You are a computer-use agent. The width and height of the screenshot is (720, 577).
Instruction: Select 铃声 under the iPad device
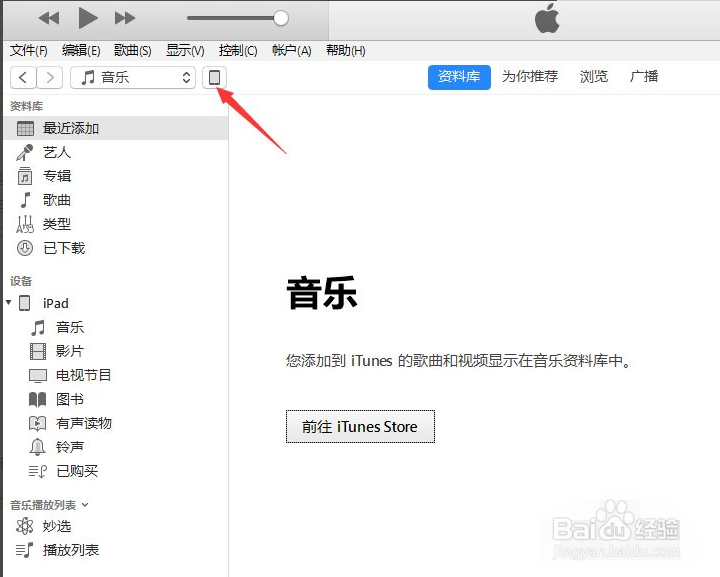click(70, 447)
